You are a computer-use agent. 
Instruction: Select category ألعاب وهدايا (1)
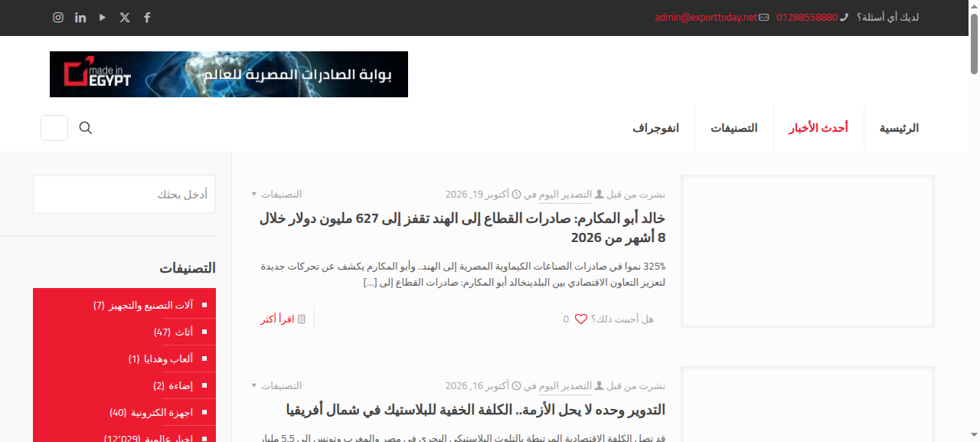[161, 359]
